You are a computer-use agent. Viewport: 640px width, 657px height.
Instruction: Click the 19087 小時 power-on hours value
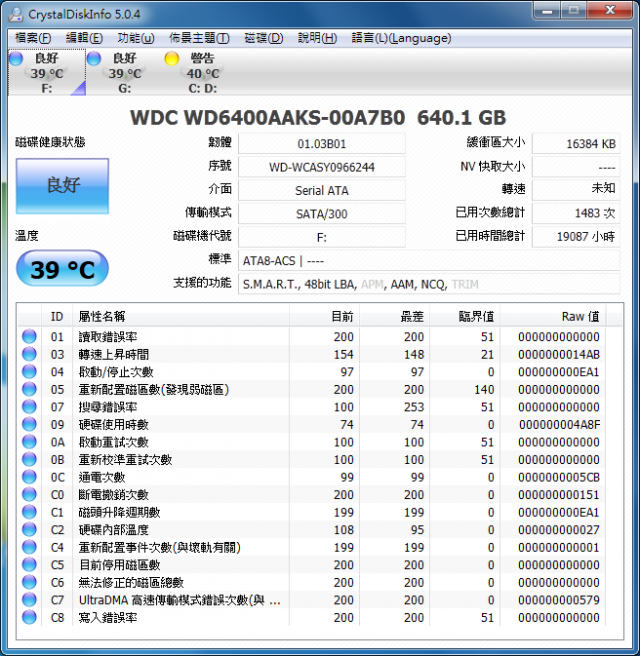[576, 237]
